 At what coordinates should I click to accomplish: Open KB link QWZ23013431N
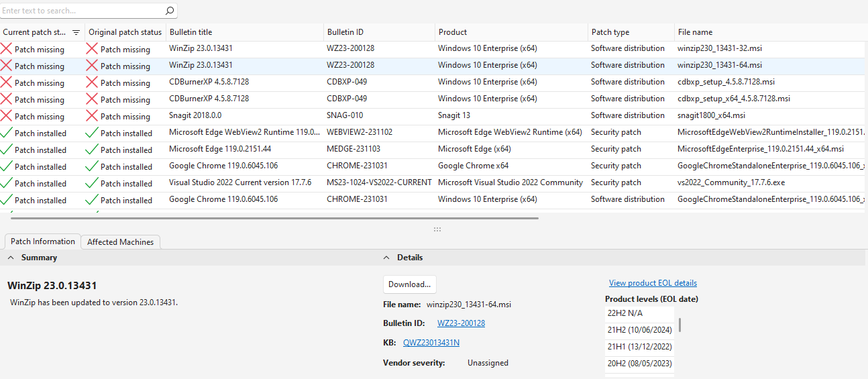[431, 343]
